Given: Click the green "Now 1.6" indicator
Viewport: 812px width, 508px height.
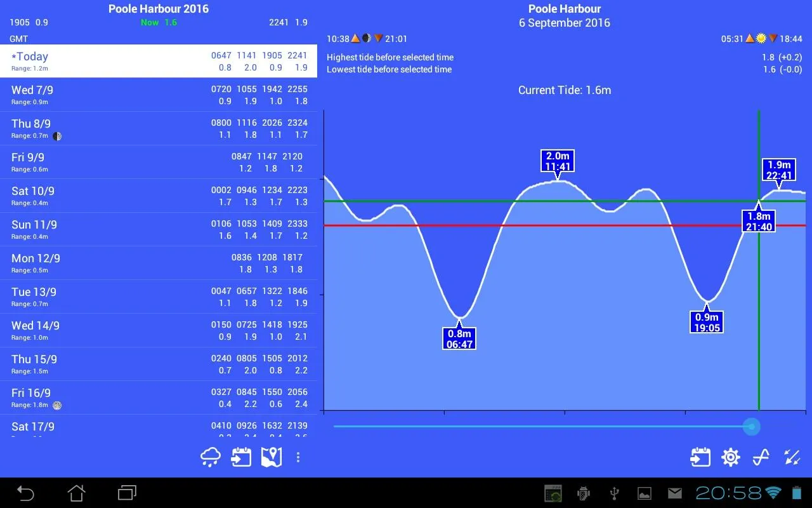Looking at the screenshot, I should coord(159,22).
